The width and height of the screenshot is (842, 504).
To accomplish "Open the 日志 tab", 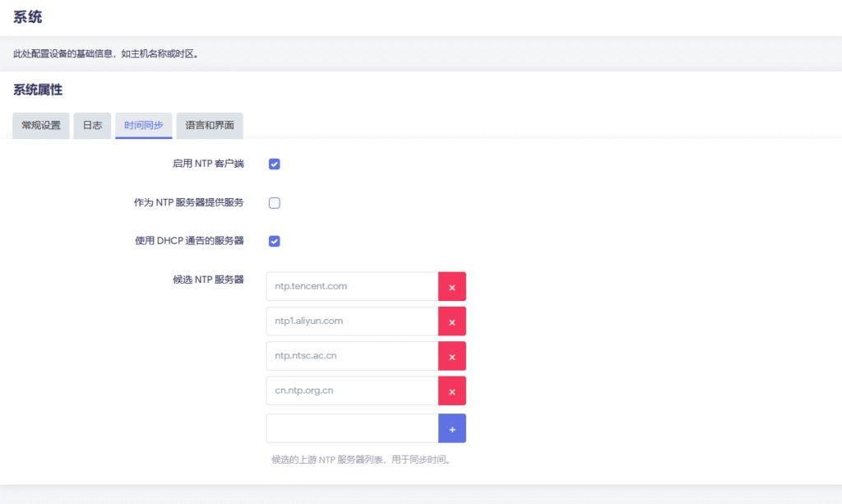I will (x=92, y=126).
